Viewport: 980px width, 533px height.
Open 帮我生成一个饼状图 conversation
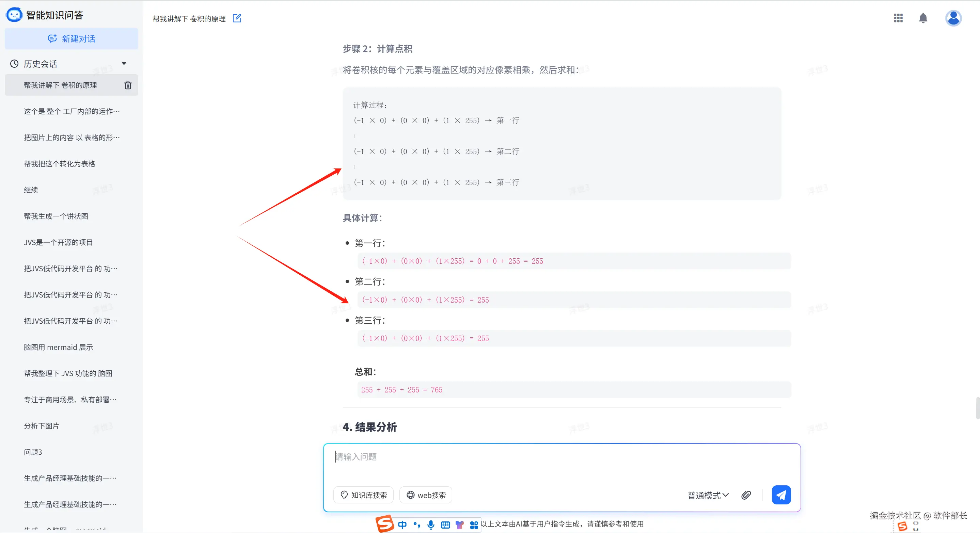pyautogui.click(x=56, y=216)
